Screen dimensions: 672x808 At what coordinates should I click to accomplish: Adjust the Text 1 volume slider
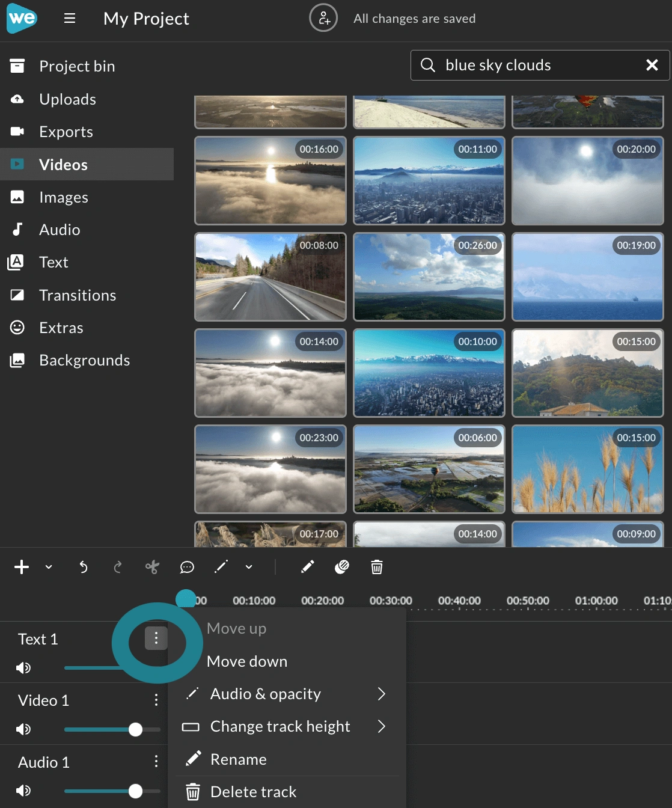tap(93, 668)
